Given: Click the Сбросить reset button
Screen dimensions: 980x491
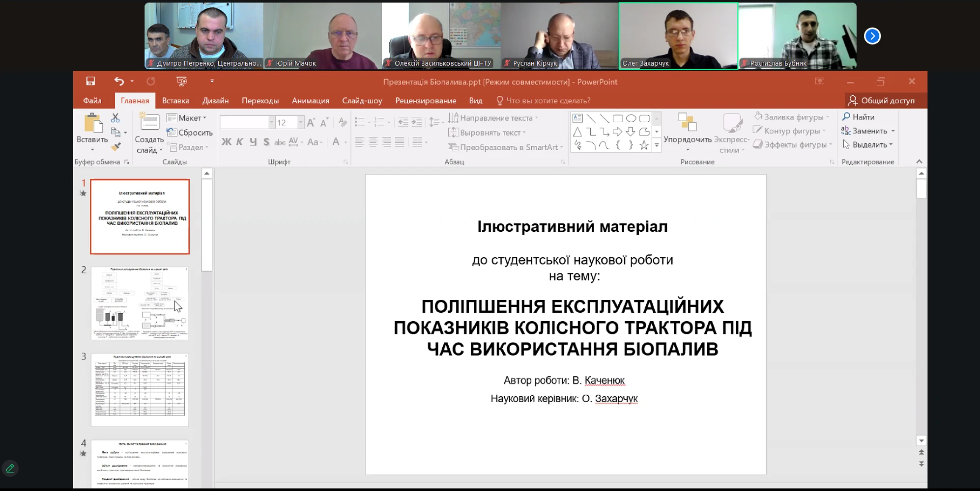Looking at the screenshot, I should (190, 133).
